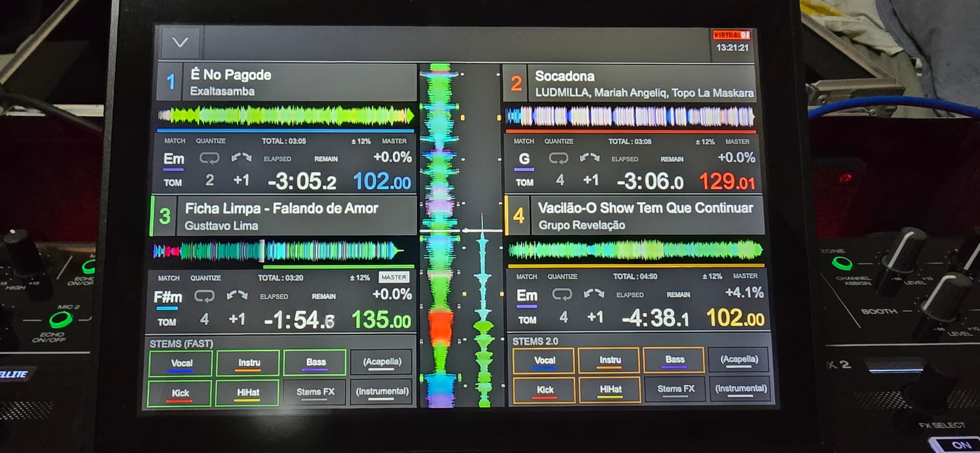Click Instrumental button in Stems 2.0 panel
This screenshot has width=980, height=453.
741,389
